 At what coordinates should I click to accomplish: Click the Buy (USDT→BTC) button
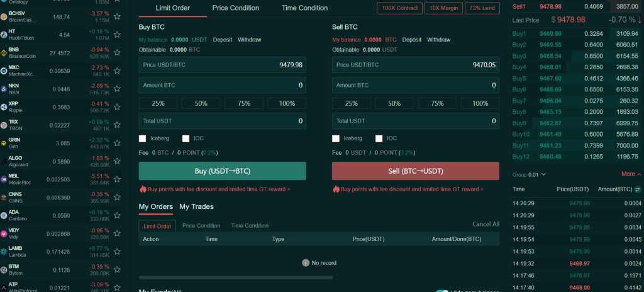tap(222, 171)
